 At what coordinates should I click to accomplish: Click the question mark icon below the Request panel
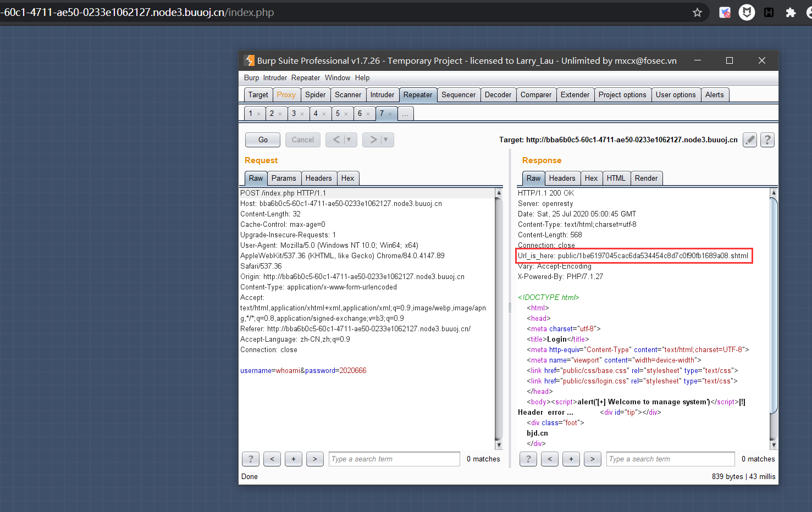click(x=251, y=459)
